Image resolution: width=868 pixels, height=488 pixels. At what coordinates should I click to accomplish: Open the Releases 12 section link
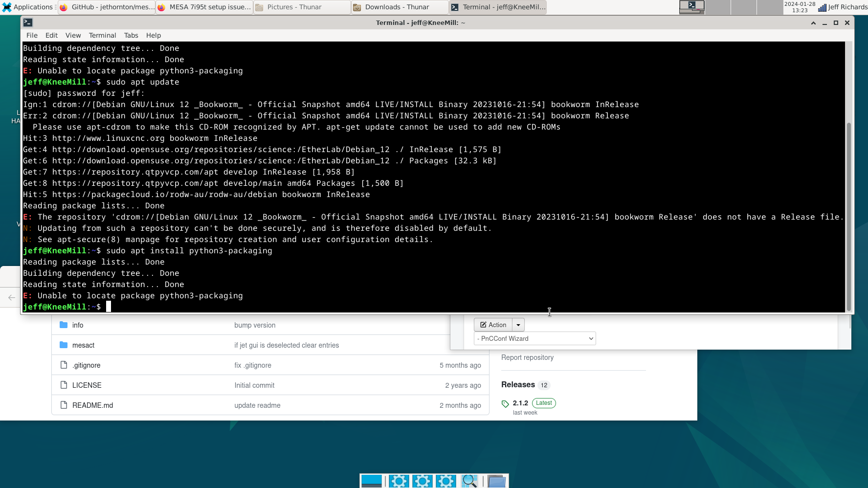click(526, 385)
